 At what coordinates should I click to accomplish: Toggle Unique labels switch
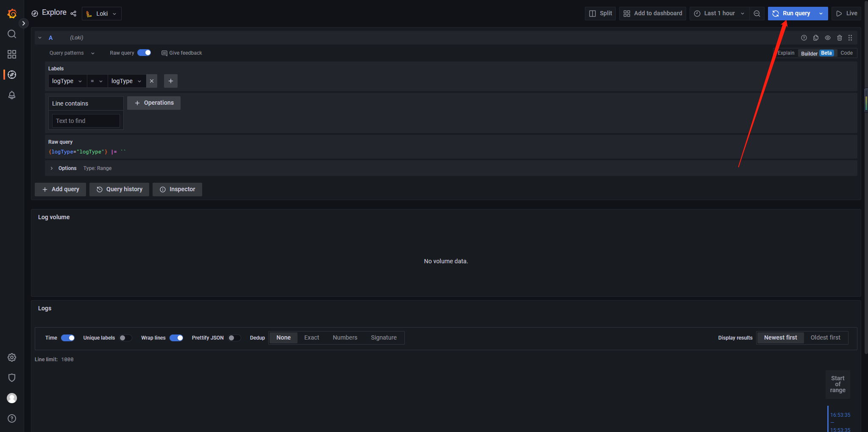125,338
